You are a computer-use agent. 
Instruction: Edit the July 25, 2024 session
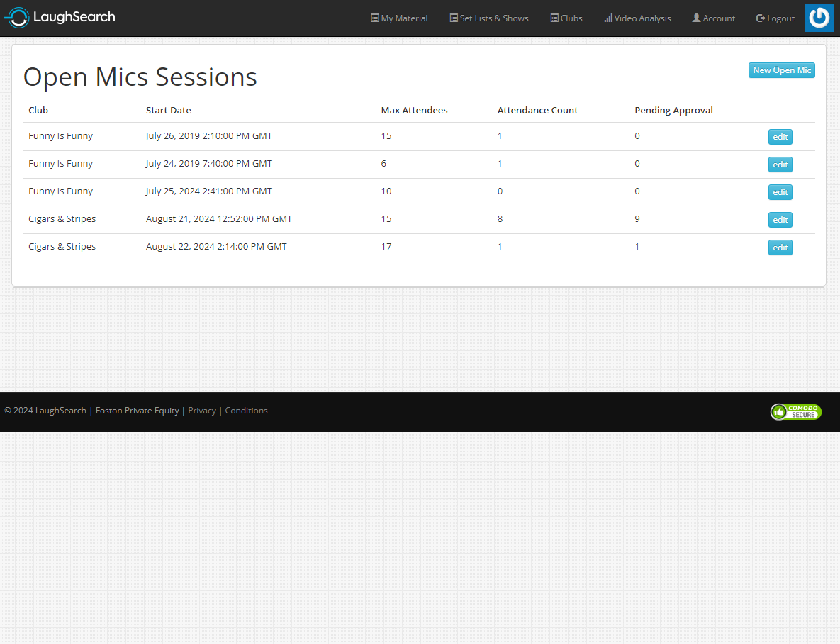[x=780, y=192]
